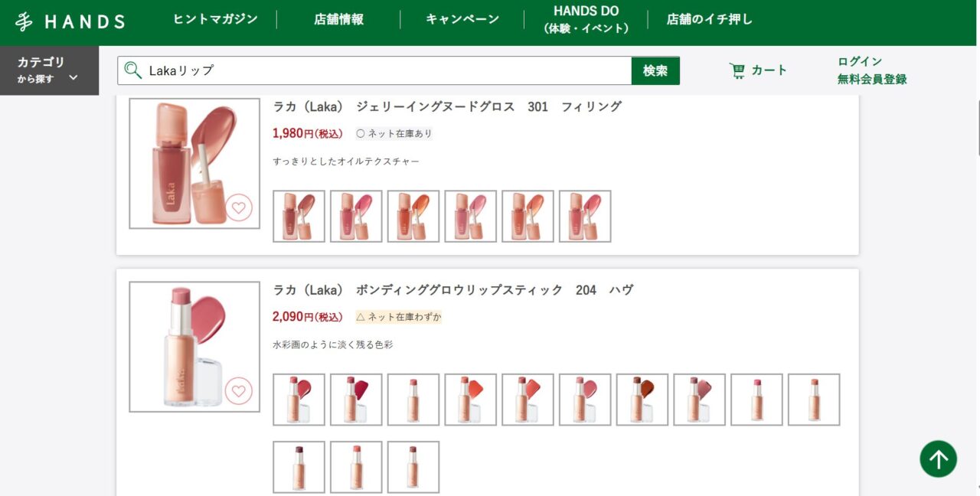
Task: Click the green 検索 button
Action: click(x=655, y=70)
